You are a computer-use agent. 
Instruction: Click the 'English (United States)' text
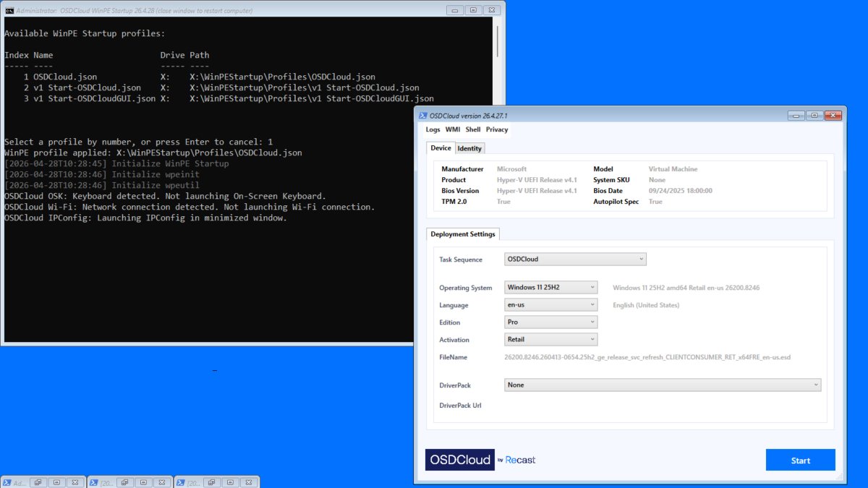(x=646, y=305)
